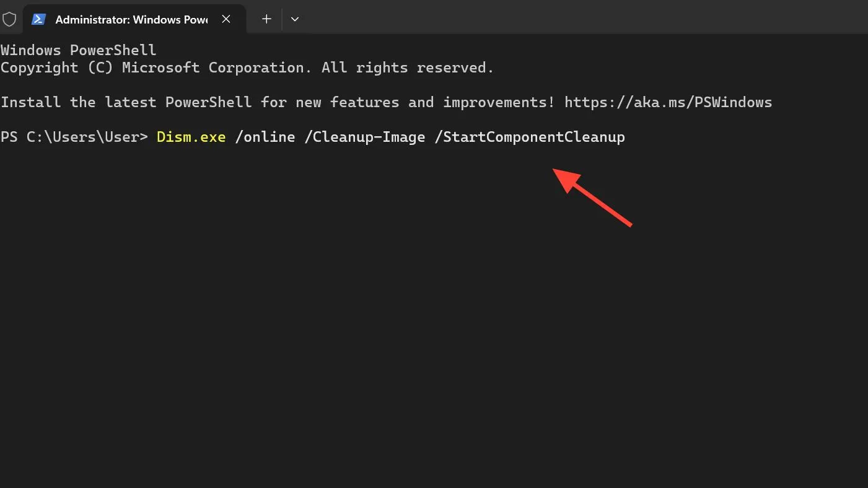Open a new tab with the plus button
This screenshot has width=868, height=488.
266,19
